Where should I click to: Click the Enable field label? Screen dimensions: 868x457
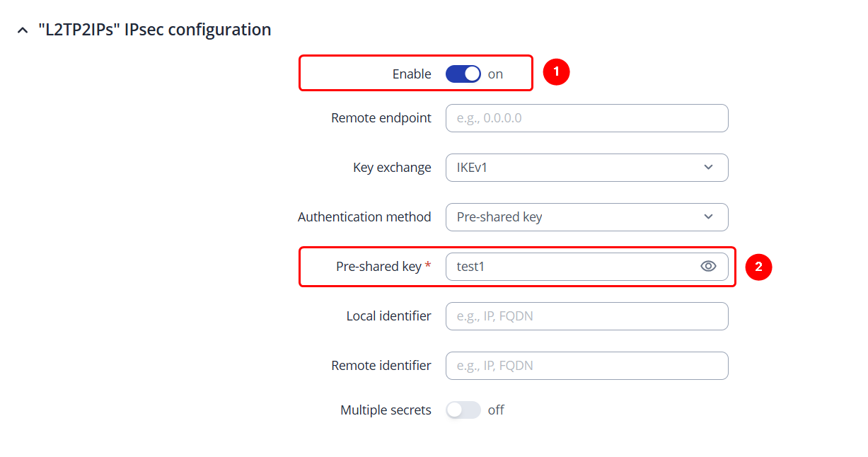pos(412,74)
